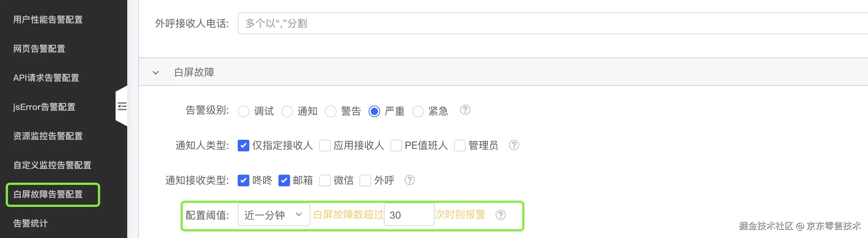Go to jsError告警配置 menu item
The height and width of the screenshot is (238, 868).
[x=44, y=107]
